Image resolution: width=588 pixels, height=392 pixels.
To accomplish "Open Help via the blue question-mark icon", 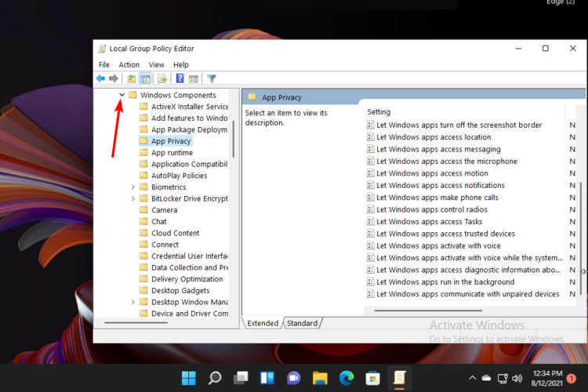I will point(180,78).
